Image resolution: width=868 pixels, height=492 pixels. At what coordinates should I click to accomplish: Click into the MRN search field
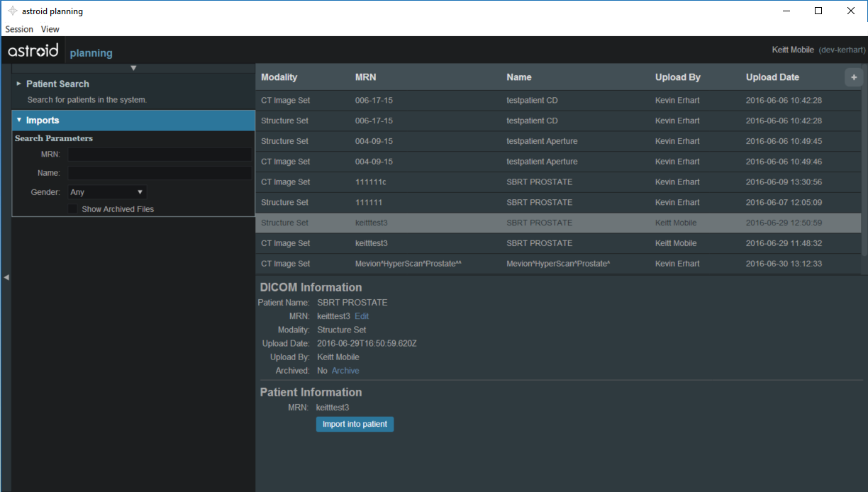click(x=160, y=155)
